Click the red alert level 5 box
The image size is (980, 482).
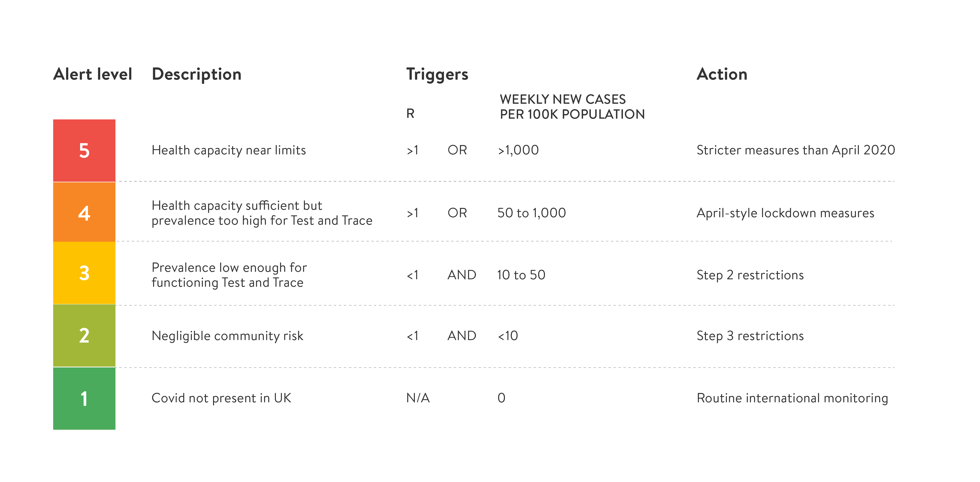coord(84,150)
